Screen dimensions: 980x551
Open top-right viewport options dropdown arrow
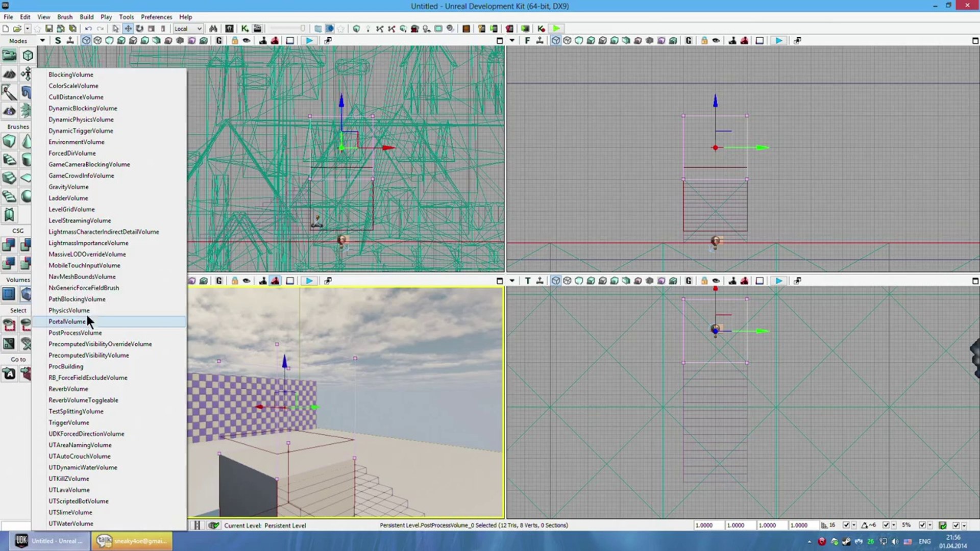(x=512, y=41)
